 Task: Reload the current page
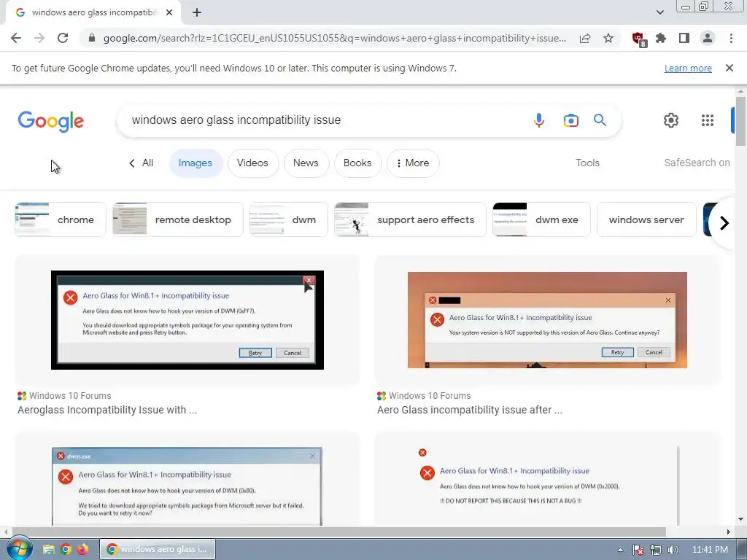click(x=63, y=38)
